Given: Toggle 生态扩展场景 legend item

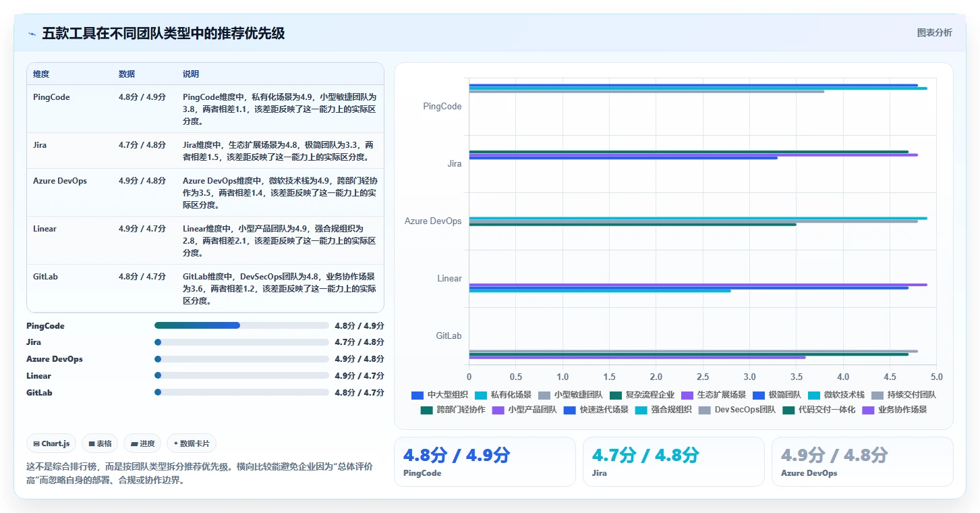Looking at the screenshot, I should [714, 395].
